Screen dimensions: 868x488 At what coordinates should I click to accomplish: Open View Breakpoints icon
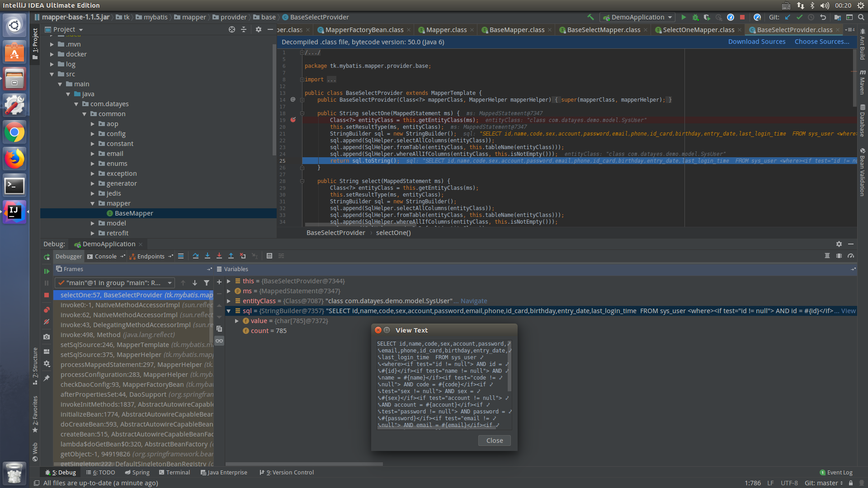coord(47,310)
